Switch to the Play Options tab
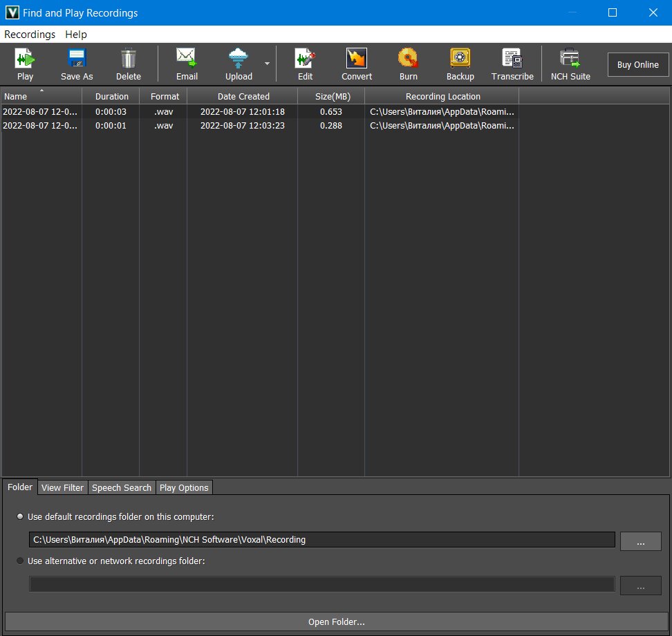 point(184,487)
